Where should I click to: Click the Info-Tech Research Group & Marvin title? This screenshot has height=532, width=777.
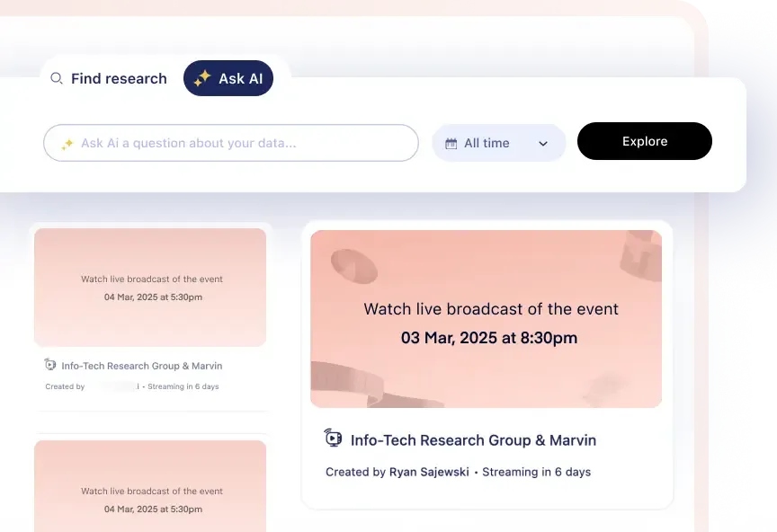click(x=473, y=439)
